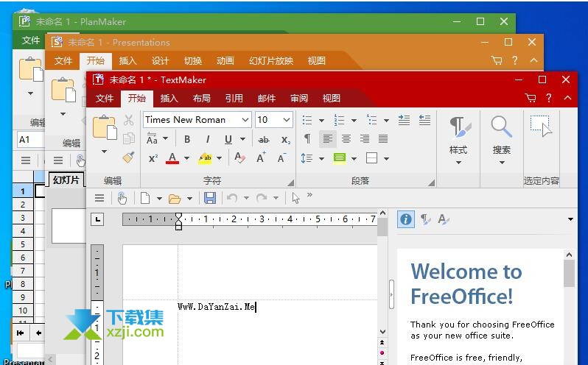Screen dimensions: 588x365
Task: Toggle Strikethrough formatting
Action: coord(264,140)
